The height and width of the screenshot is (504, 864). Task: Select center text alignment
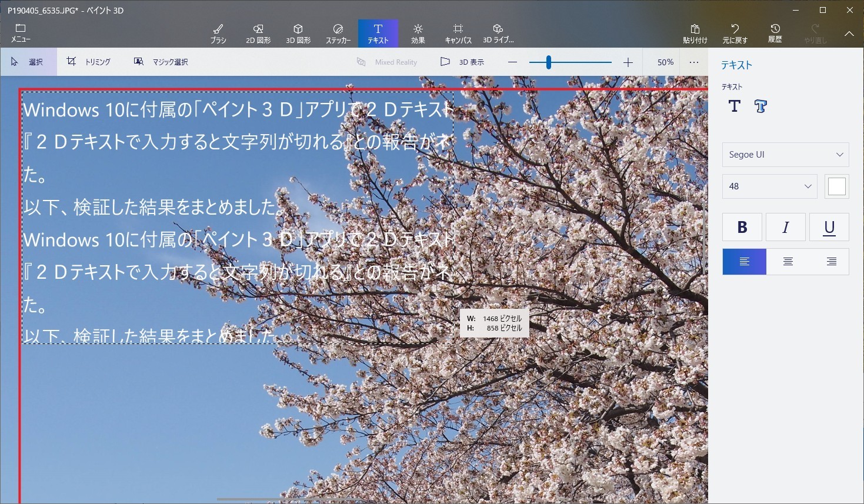pyautogui.click(x=788, y=262)
